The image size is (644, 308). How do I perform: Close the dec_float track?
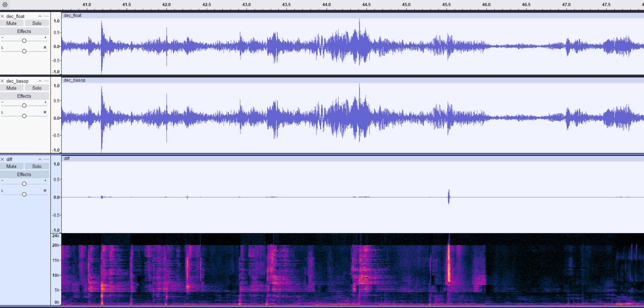click(x=2, y=16)
